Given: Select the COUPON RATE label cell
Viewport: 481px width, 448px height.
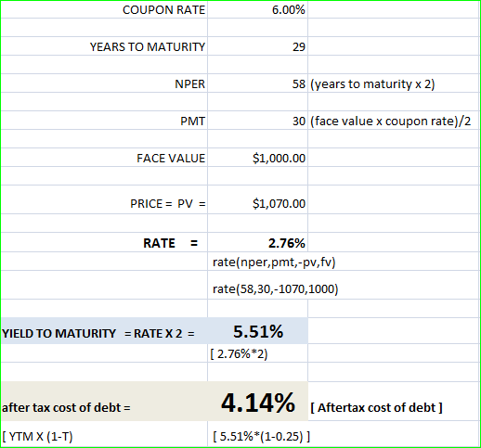Looking at the screenshot, I should (163, 10).
